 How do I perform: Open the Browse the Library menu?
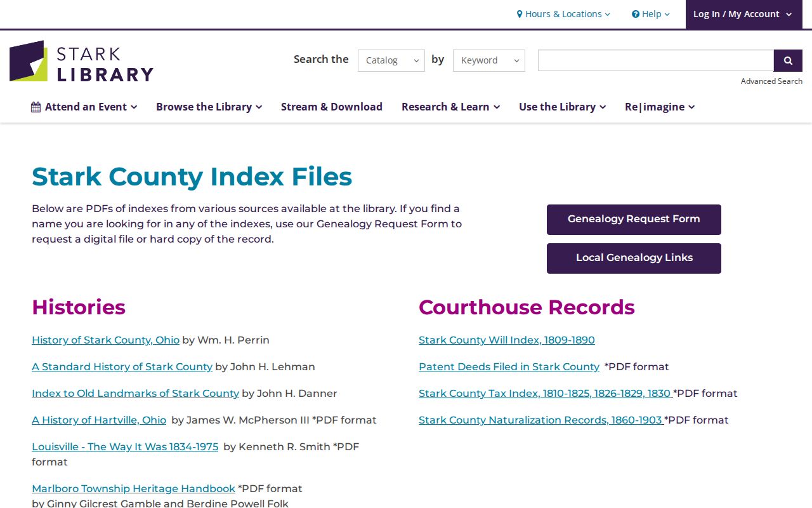coord(209,107)
